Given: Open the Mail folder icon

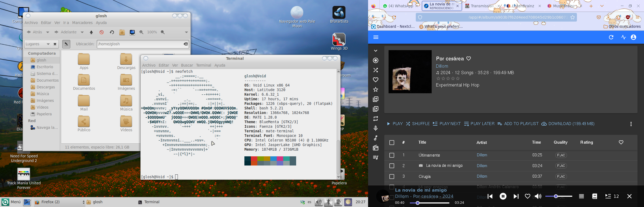Looking at the screenshot, I should click(x=84, y=101).
